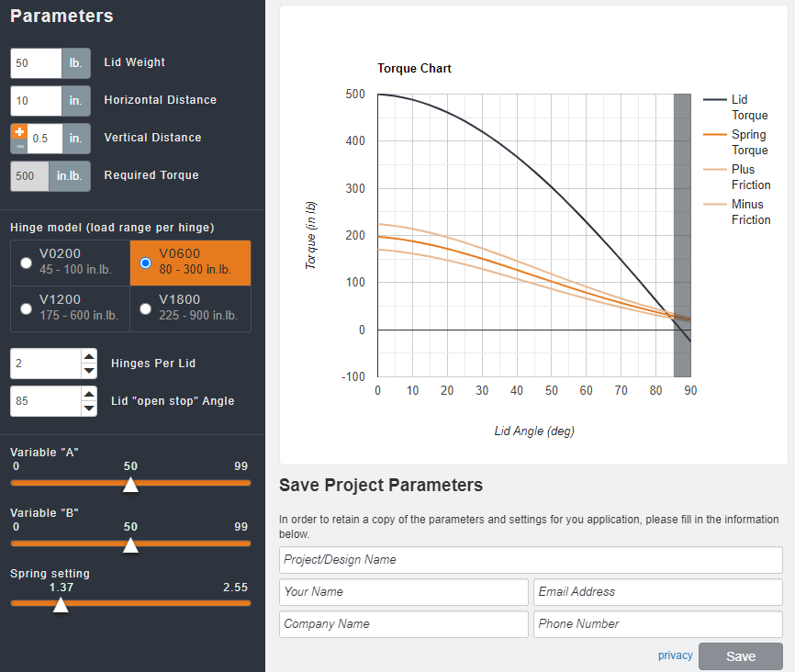795x672 pixels.
Task: Click the Required Torque value field
Action: pos(30,176)
